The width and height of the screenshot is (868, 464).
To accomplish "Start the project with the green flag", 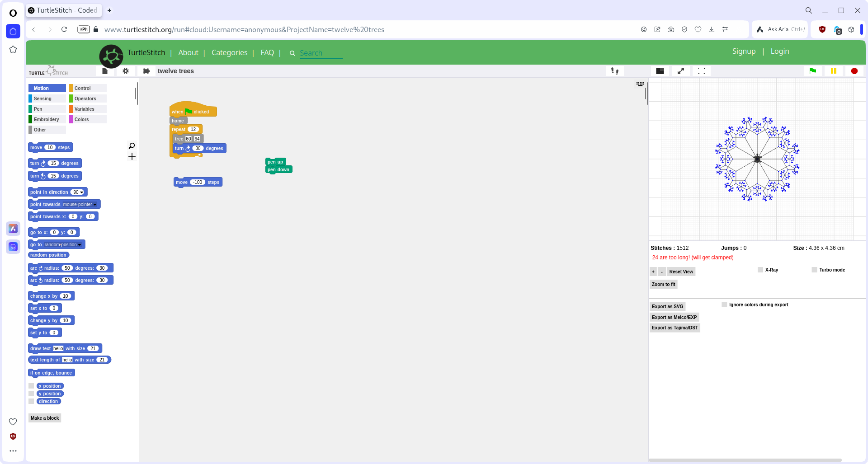I will pyautogui.click(x=812, y=71).
